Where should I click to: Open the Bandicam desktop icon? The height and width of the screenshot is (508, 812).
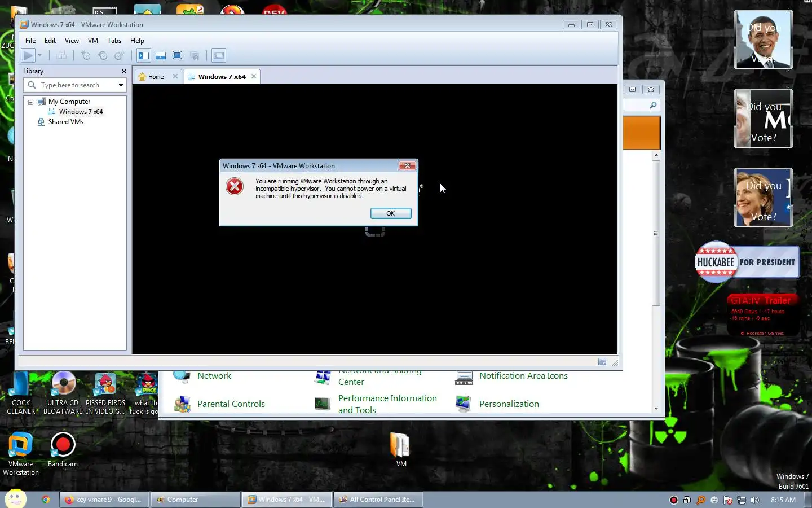63,450
